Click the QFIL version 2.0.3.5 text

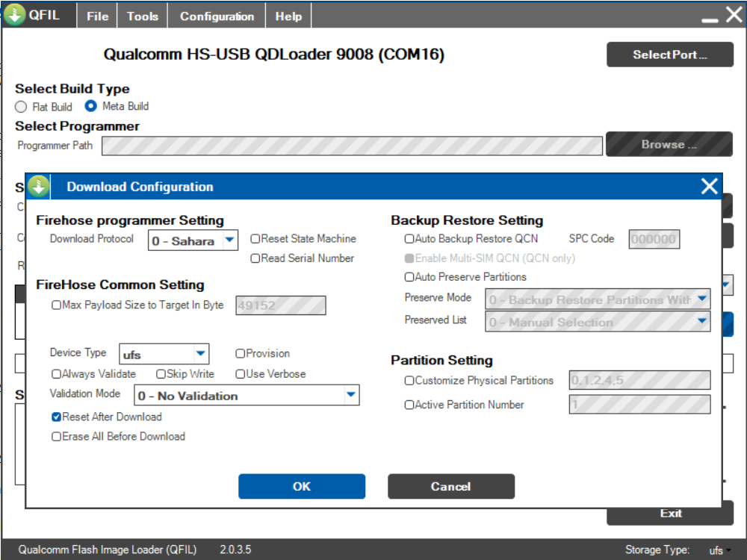tap(235, 550)
